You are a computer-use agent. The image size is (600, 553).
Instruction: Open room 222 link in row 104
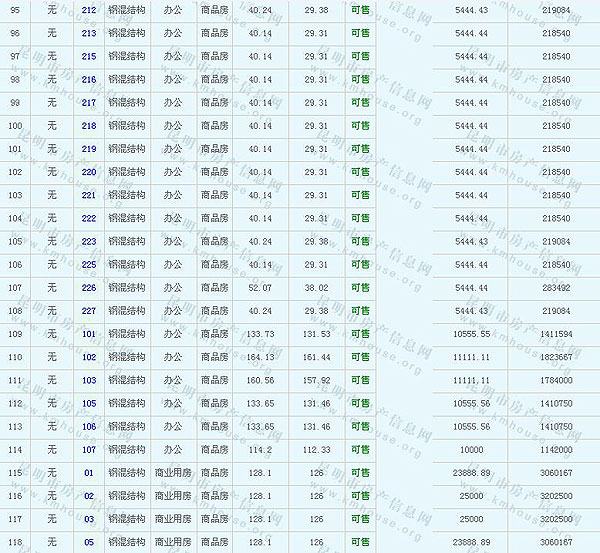89,218
